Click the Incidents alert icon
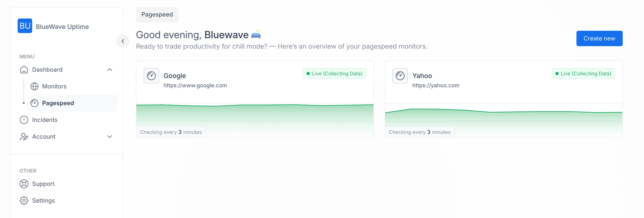Image resolution: width=644 pixels, height=218 pixels. click(x=24, y=120)
